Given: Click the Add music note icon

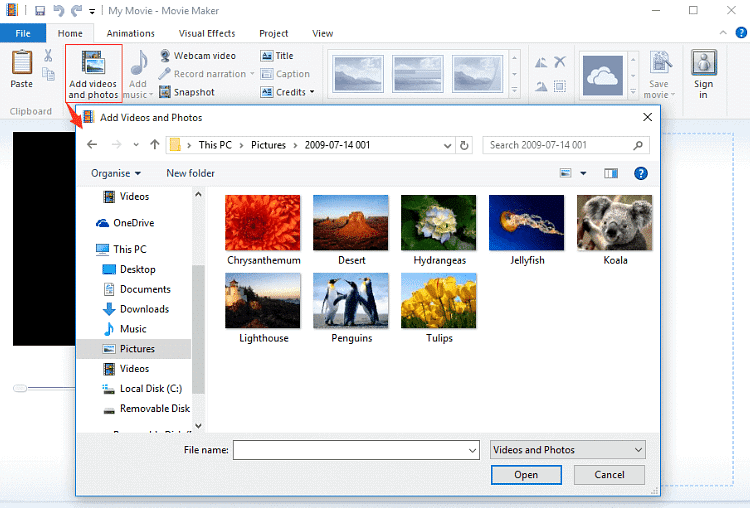Looking at the screenshot, I should coord(139,63).
